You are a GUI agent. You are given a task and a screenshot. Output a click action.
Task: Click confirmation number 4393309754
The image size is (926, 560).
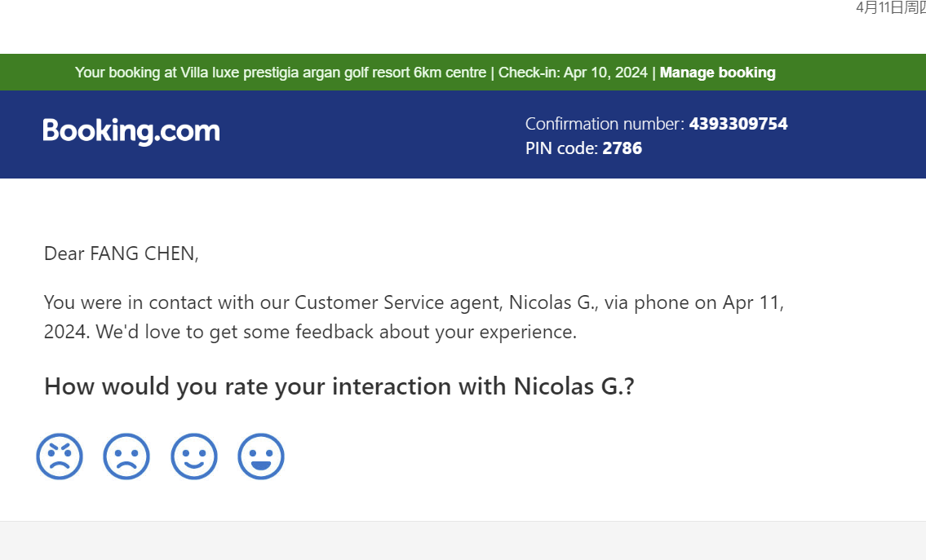click(x=738, y=124)
